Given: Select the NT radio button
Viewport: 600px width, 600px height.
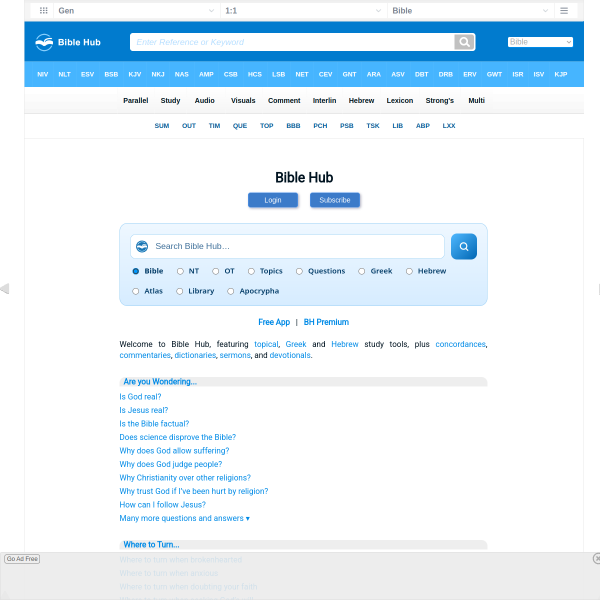Looking at the screenshot, I should 181,271.
